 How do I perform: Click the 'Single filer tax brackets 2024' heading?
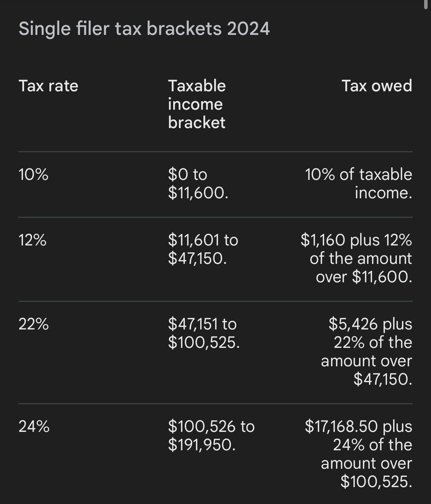[x=144, y=29]
